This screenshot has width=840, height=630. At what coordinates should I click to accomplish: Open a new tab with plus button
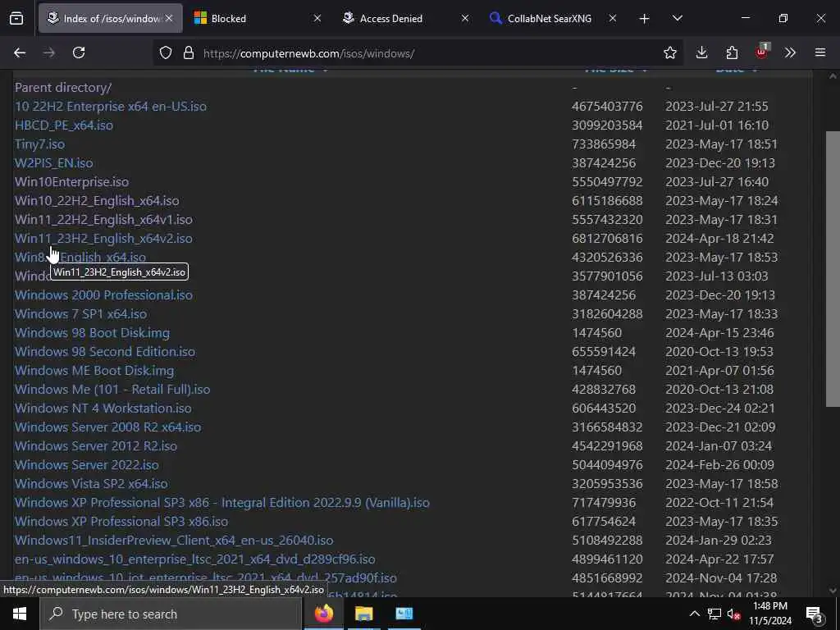[645, 19]
